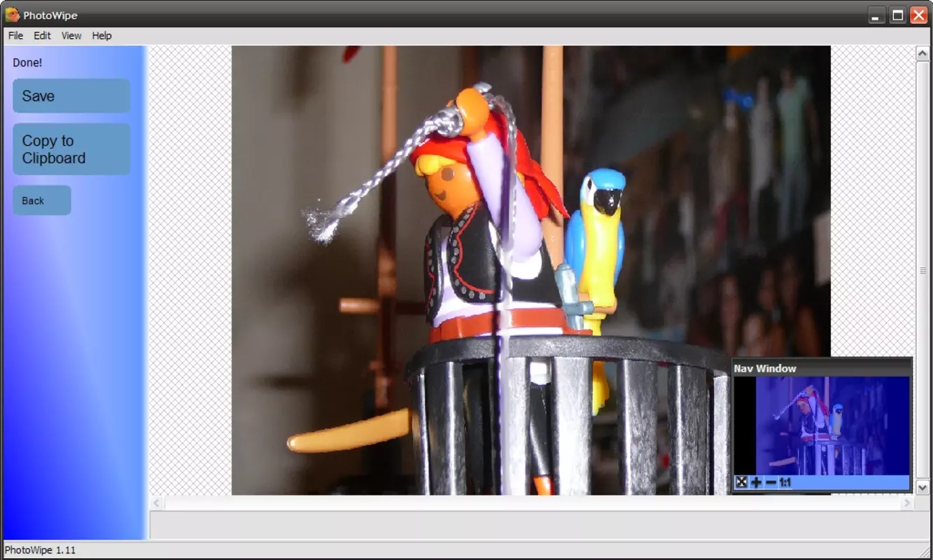
Task: Zoom out with the Nav Window minus icon
Action: coord(771,482)
